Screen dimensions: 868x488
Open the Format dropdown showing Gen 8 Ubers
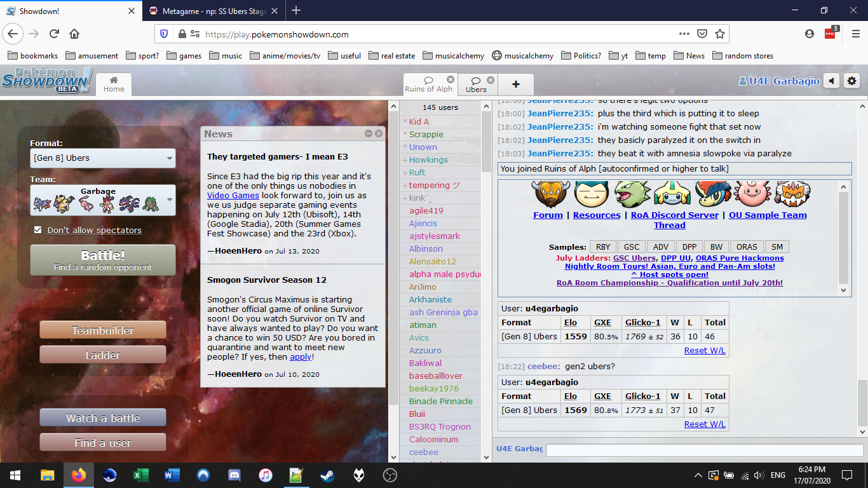point(103,158)
